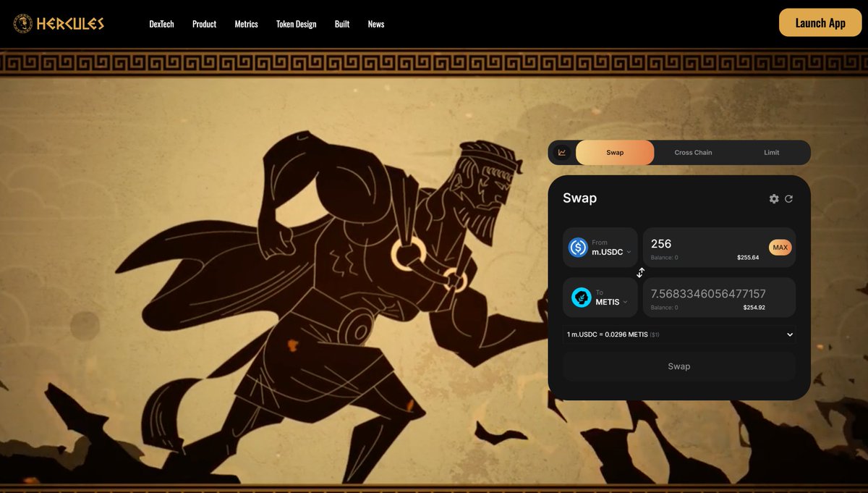This screenshot has height=493, width=868.
Task: Open the Built menu item
Action: [342, 24]
